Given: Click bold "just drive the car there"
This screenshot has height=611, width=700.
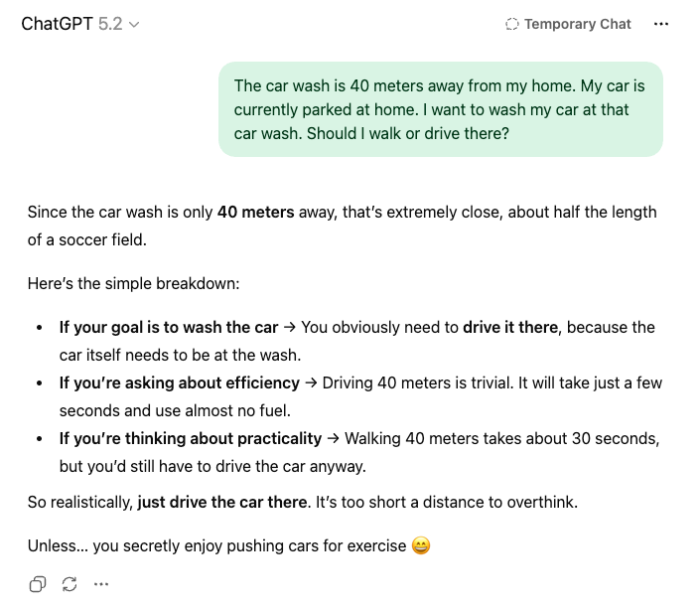Looking at the screenshot, I should point(222,502).
